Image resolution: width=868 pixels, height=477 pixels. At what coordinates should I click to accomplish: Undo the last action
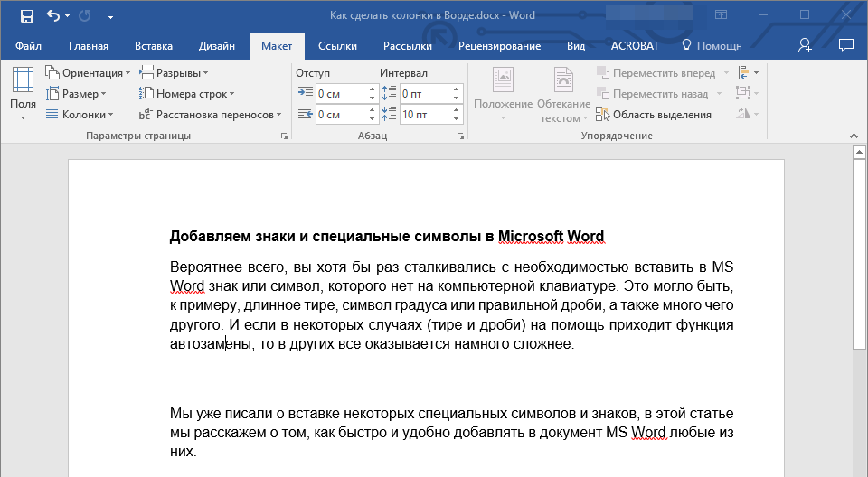[x=53, y=15]
